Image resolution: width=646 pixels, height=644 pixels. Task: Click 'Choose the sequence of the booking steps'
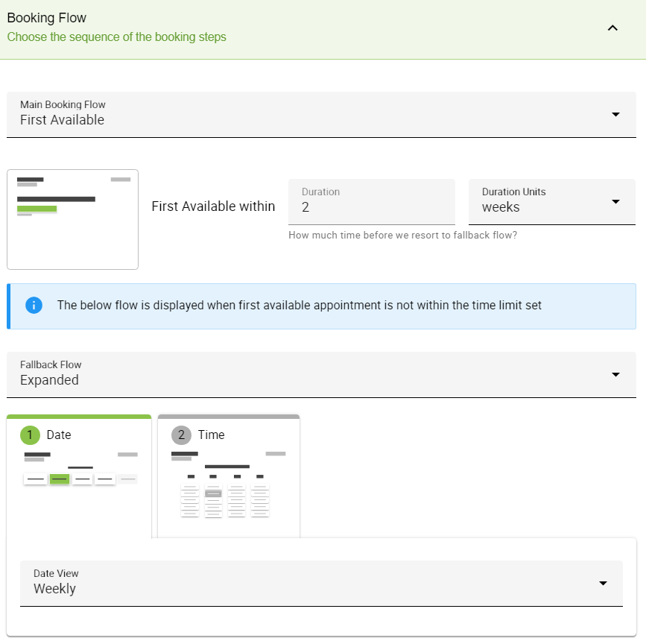pos(116,37)
